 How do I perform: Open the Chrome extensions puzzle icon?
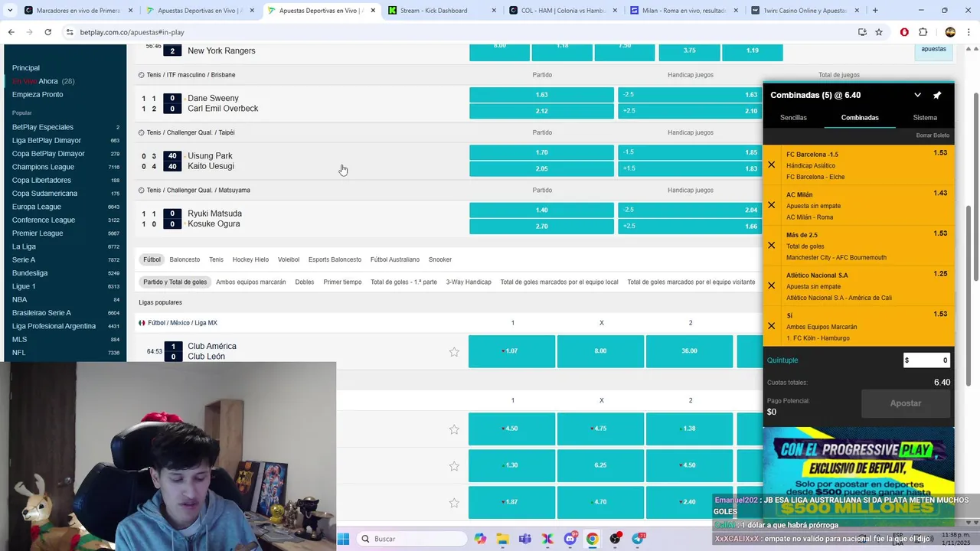point(923,32)
